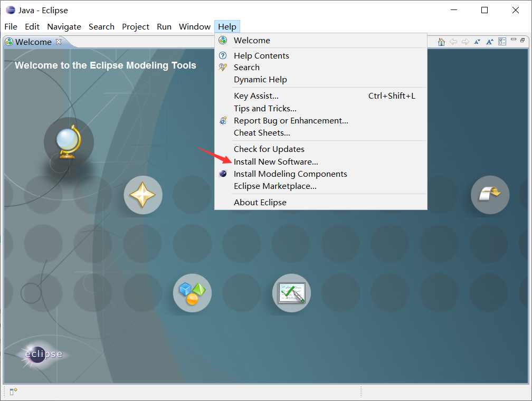Select the Welcome tab
Image resolution: width=532 pixels, height=401 pixels.
pos(33,42)
